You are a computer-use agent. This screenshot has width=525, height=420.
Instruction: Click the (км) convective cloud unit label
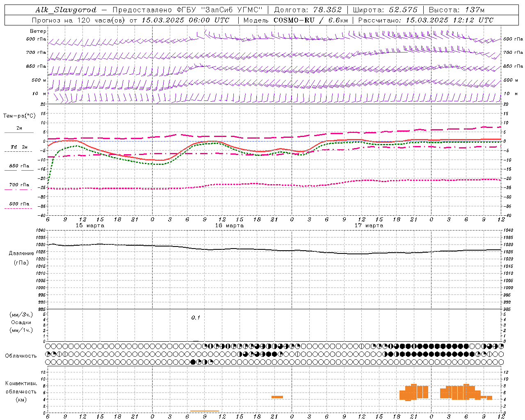tap(21, 399)
